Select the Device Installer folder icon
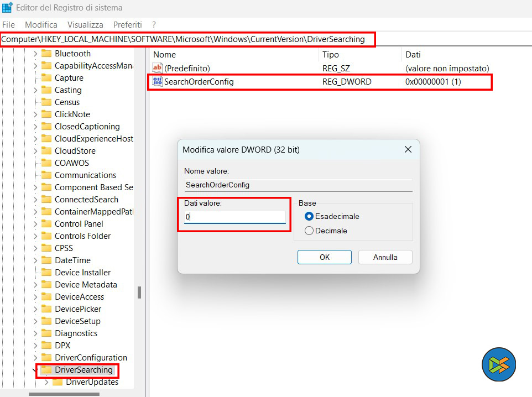Screen dimensions: 532x397 click(46, 273)
